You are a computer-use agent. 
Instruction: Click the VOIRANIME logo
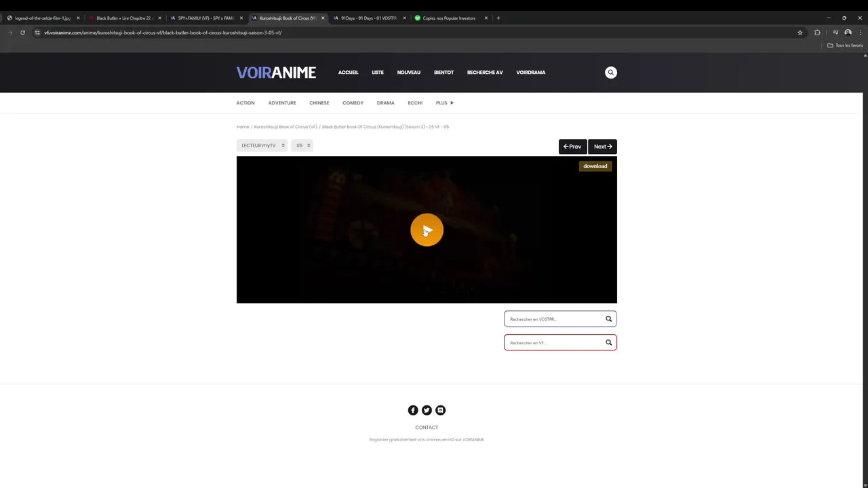[x=276, y=73]
